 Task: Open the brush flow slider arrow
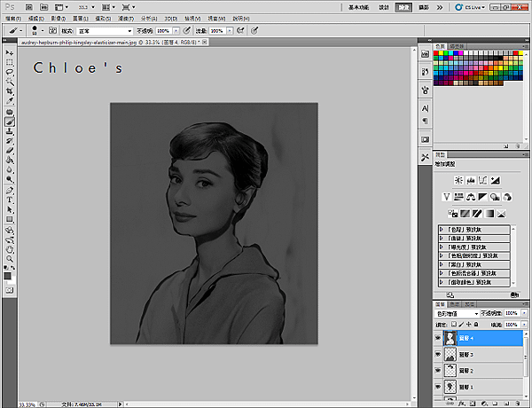click(x=230, y=31)
